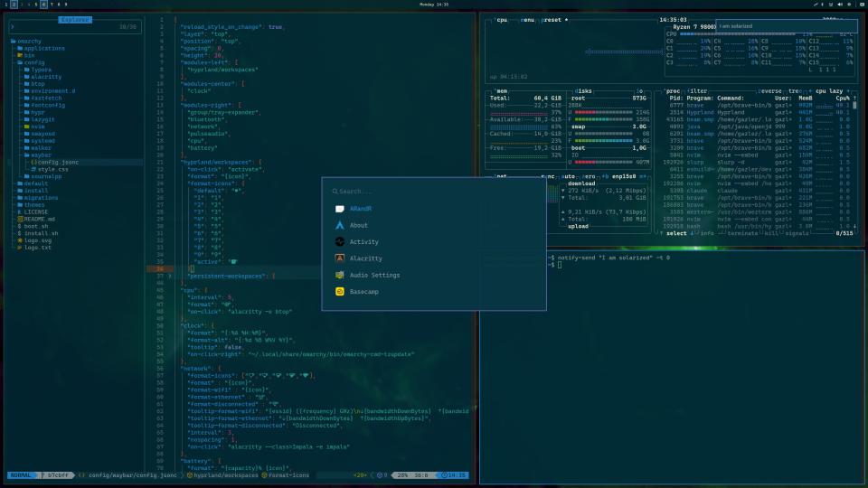
Task: Expand the Typora folder
Action: pos(38,70)
